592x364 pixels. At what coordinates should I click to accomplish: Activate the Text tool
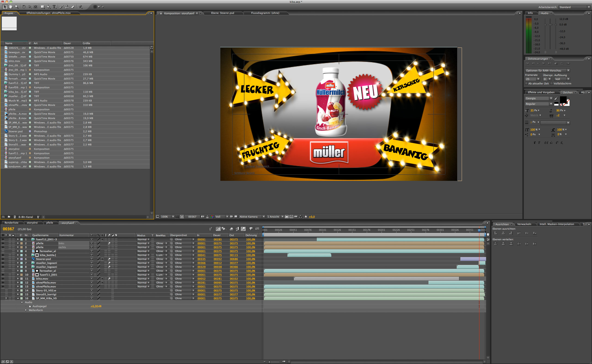(54, 7)
